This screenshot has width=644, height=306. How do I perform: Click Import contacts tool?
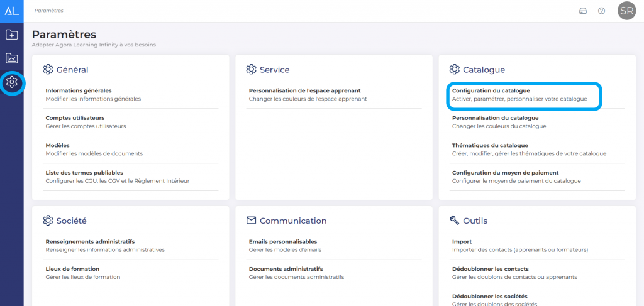click(x=462, y=241)
